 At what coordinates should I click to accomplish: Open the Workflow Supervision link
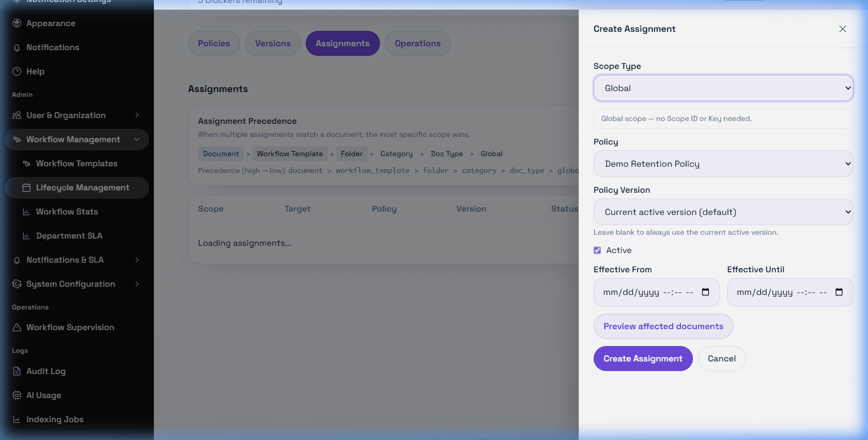(x=77, y=327)
